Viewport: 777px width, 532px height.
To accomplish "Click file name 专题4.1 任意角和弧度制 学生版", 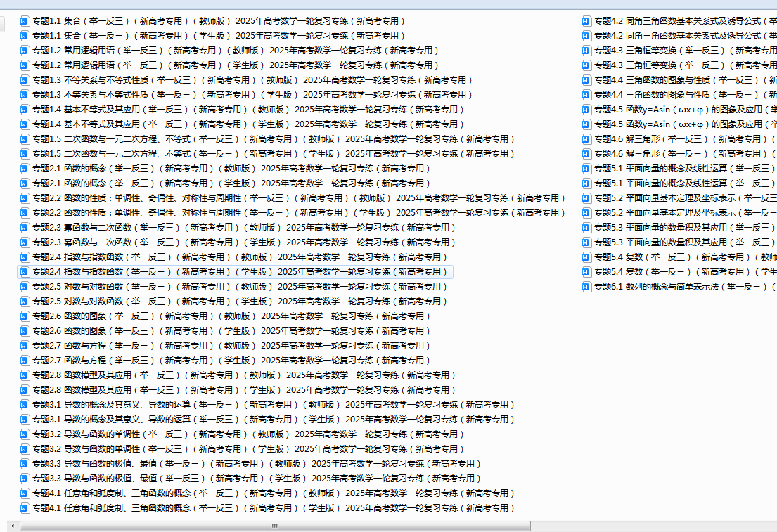I will pyautogui.click(x=274, y=507).
